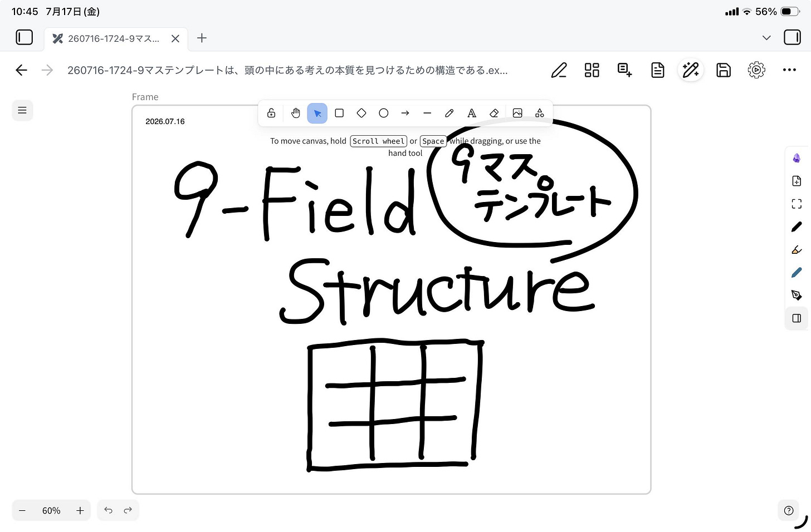Open the script engine gear-play icon
This screenshot has height=532, width=811.
(x=756, y=70)
